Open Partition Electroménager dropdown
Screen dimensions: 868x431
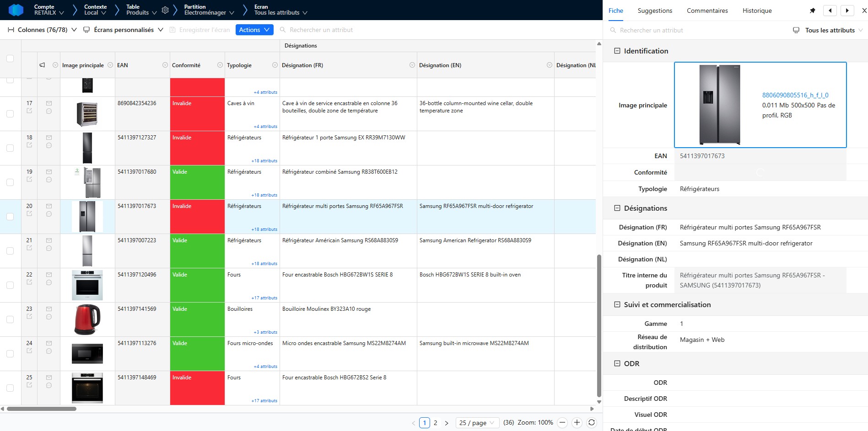pos(209,10)
